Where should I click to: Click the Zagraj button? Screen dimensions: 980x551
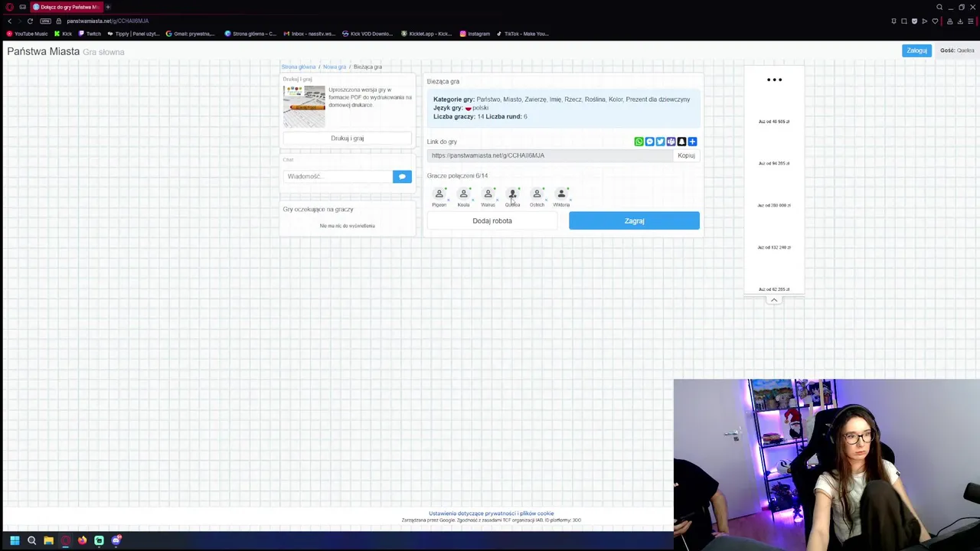[634, 220]
